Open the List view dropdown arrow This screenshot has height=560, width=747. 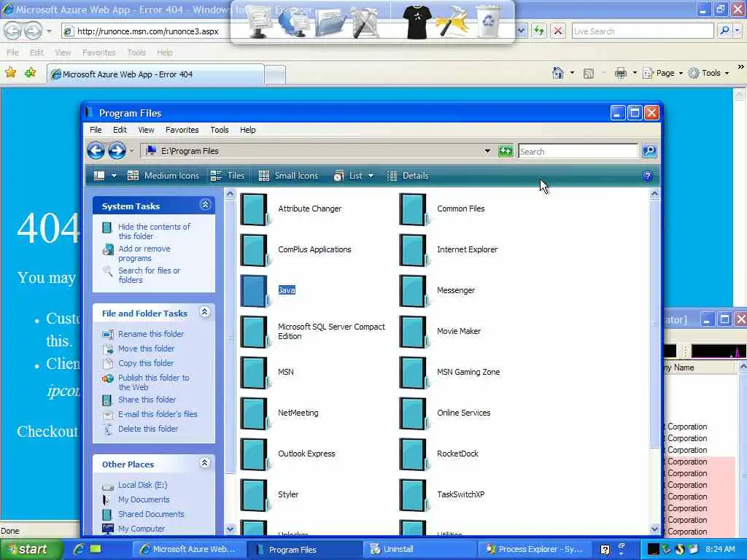pos(371,176)
